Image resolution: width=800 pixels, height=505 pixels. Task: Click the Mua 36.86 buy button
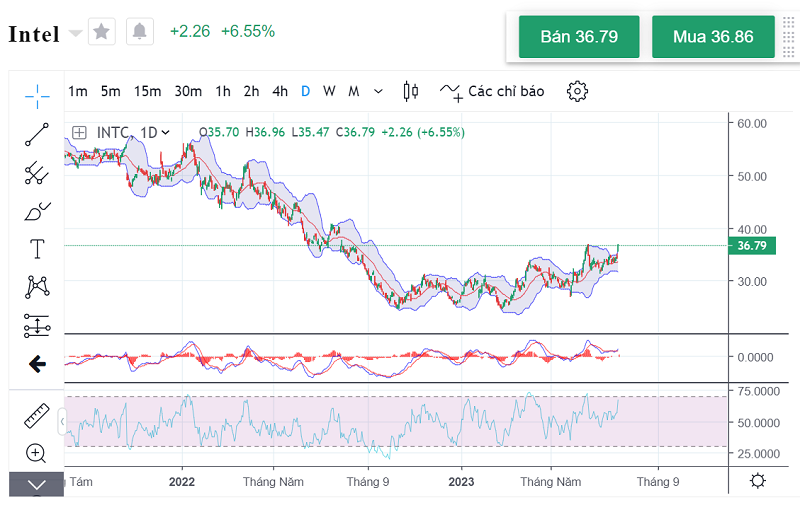pos(712,37)
